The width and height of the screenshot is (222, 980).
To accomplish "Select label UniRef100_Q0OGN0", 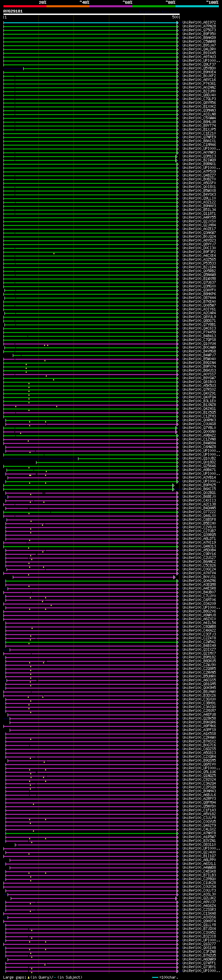I will [199, 431].
